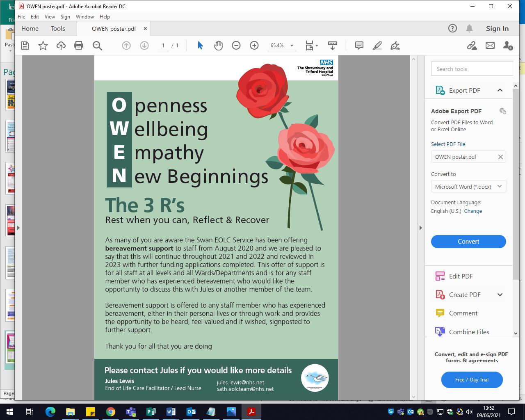Open the File menu

pos(21,17)
